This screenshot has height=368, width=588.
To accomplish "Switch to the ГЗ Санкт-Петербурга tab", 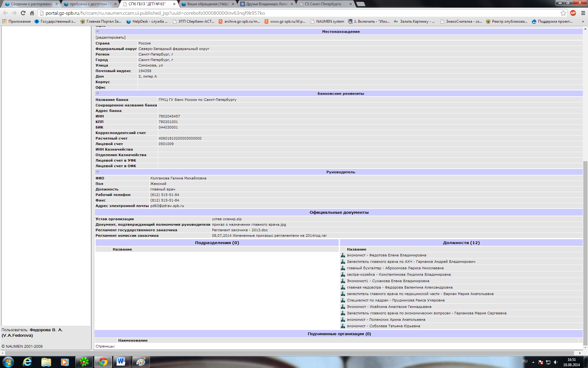I will click(323, 4).
